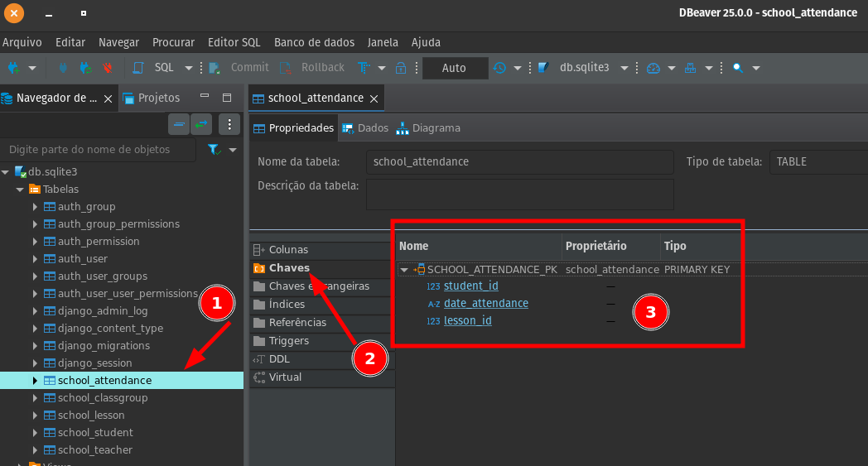The image size is (868, 466).
Task: Open the Procurar menu
Action: pos(173,42)
